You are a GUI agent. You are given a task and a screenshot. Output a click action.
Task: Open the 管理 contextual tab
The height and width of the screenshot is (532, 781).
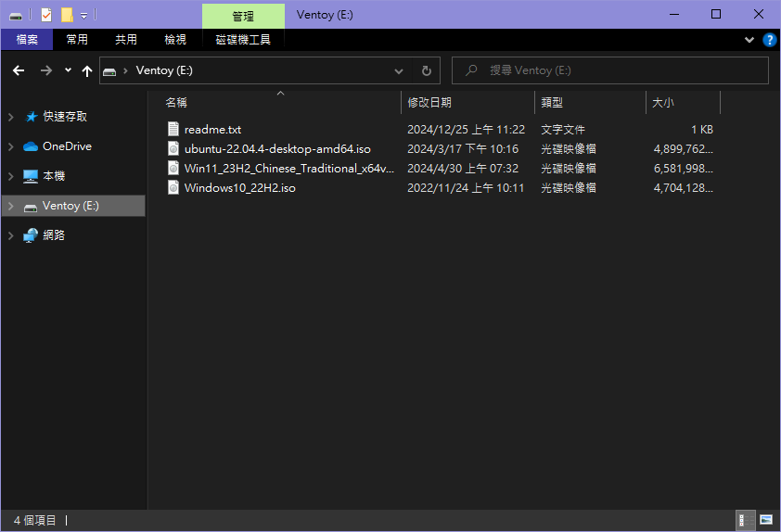tap(243, 16)
